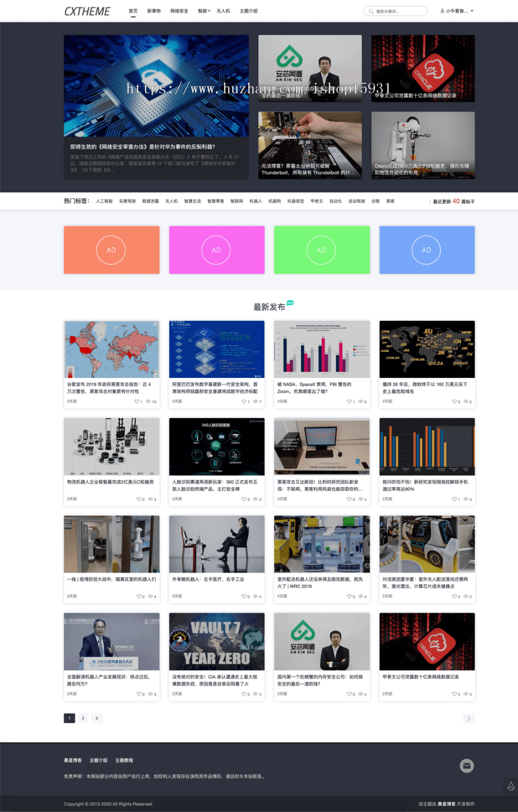Viewport: 518px width, 812px height.
Task: Click the CXTHEME site logo
Action: click(87, 11)
